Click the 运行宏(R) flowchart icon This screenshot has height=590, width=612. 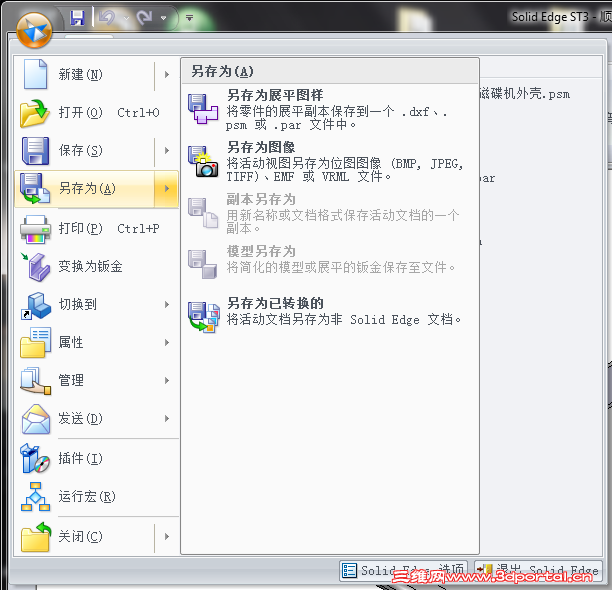[x=36, y=497]
